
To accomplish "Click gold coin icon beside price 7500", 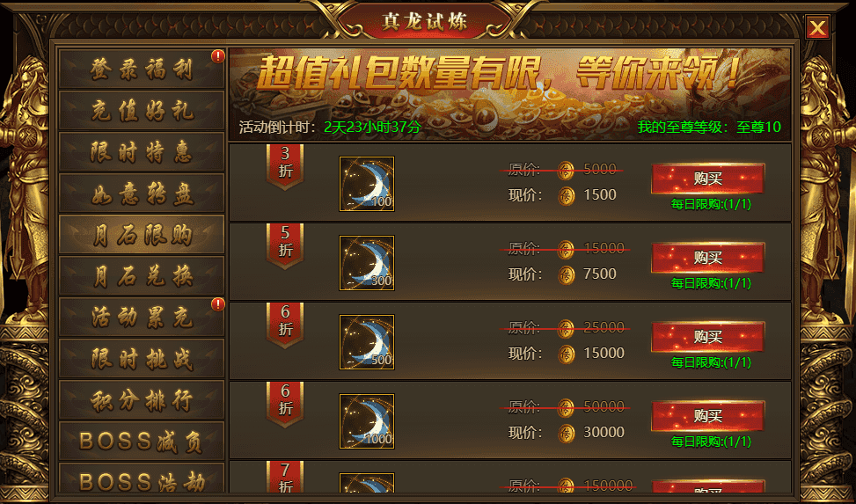I will [566, 275].
